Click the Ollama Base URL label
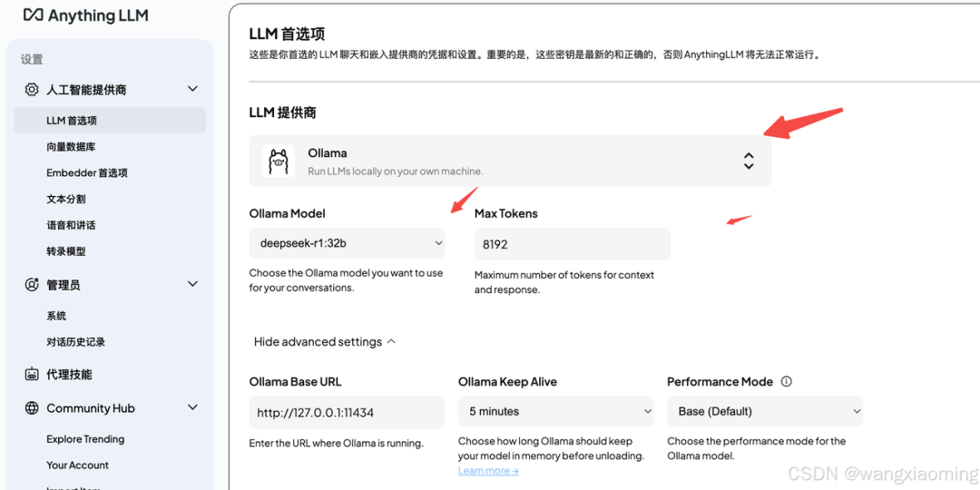Viewport: 980px width, 490px height. 295,381
